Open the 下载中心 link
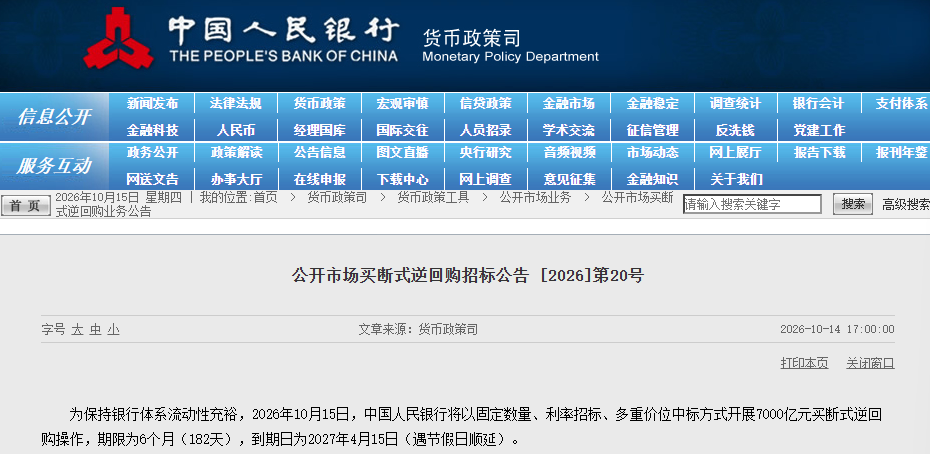The height and width of the screenshot is (454, 930). click(402, 179)
